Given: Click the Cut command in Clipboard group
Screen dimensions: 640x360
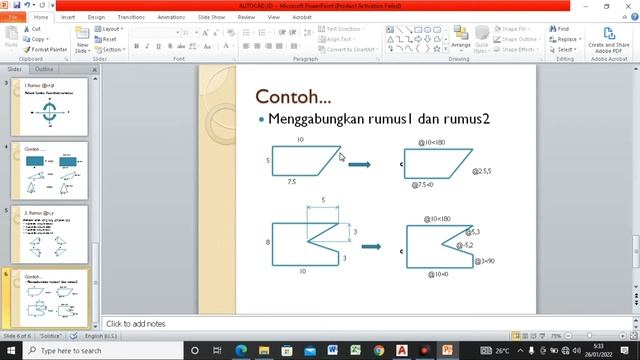Looking at the screenshot, I should pyautogui.click(x=32, y=29).
